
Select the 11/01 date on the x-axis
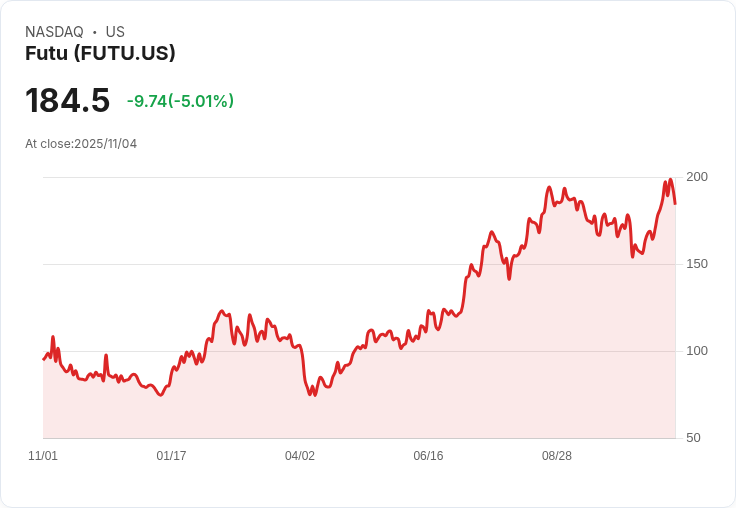click(43, 456)
